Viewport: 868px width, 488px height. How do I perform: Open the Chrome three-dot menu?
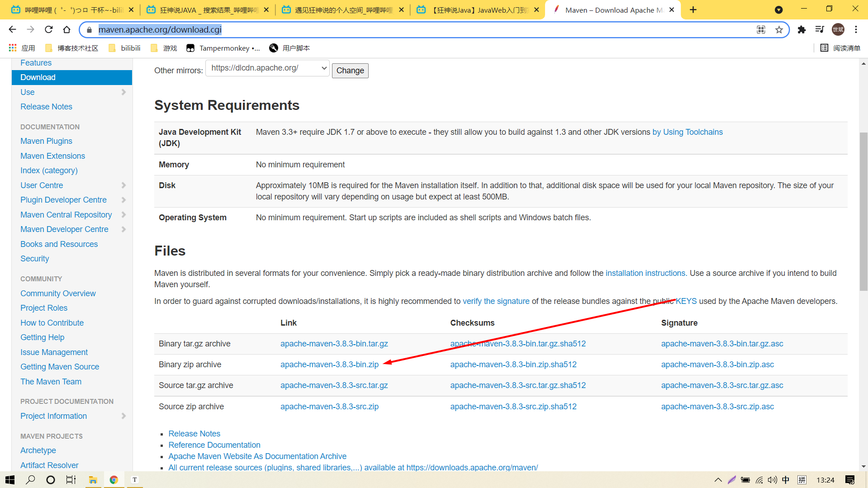click(x=856, y=29)
